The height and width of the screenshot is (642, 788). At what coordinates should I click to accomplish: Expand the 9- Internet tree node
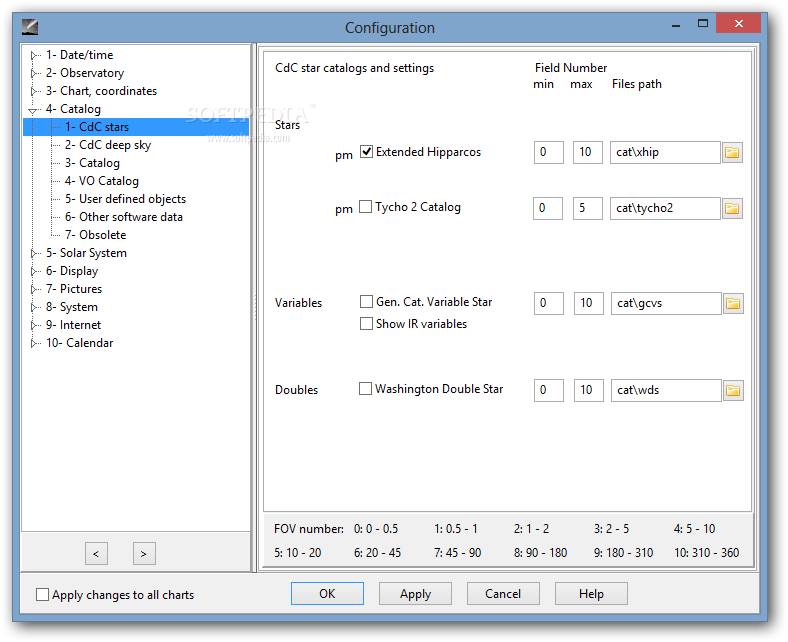point(34,325)
